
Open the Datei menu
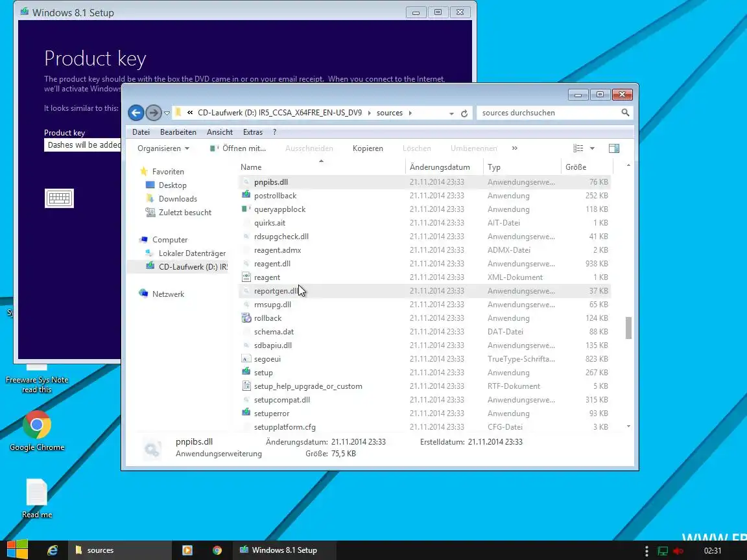(x=141, y=132)
